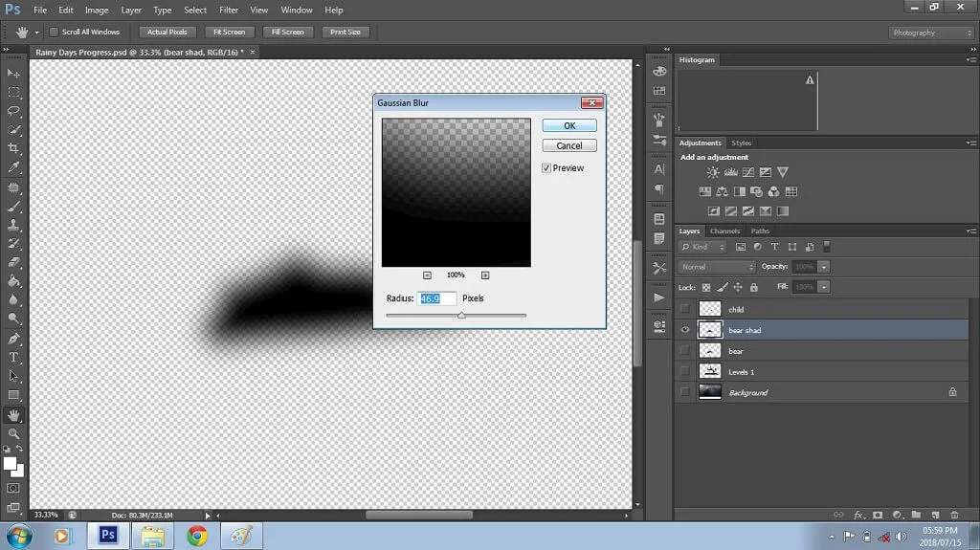Click the Radius value input field
This screenshot has height=550, width=980.
point(436,298)
